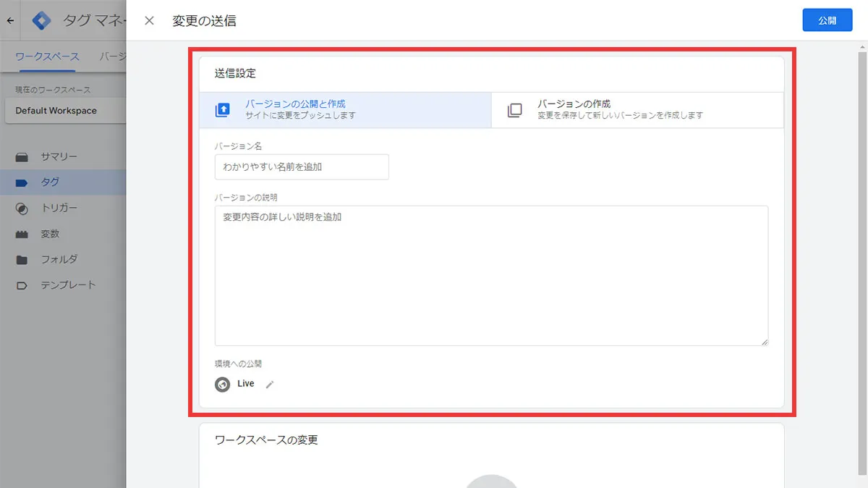Viewport: 868px width, 488px height.
Task: Click the フォルダ icon in the sidebar
Action: (22, 259)
